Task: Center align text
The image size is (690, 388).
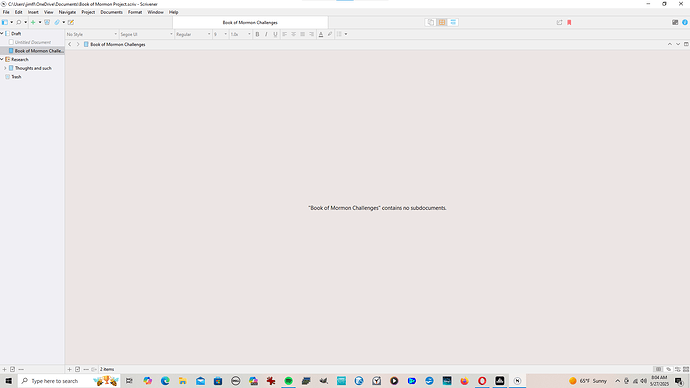Action: click(x=294, y=34)
